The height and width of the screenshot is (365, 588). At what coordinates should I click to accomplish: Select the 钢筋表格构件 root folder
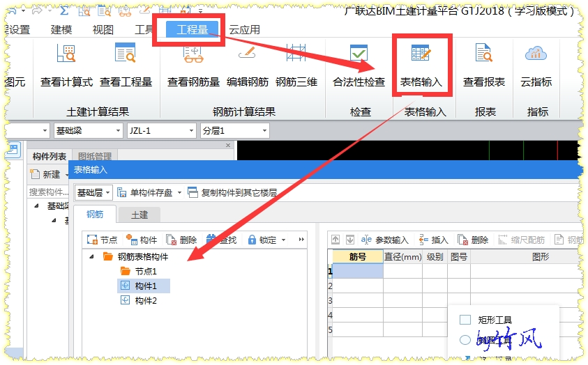[x=135, y=256]
